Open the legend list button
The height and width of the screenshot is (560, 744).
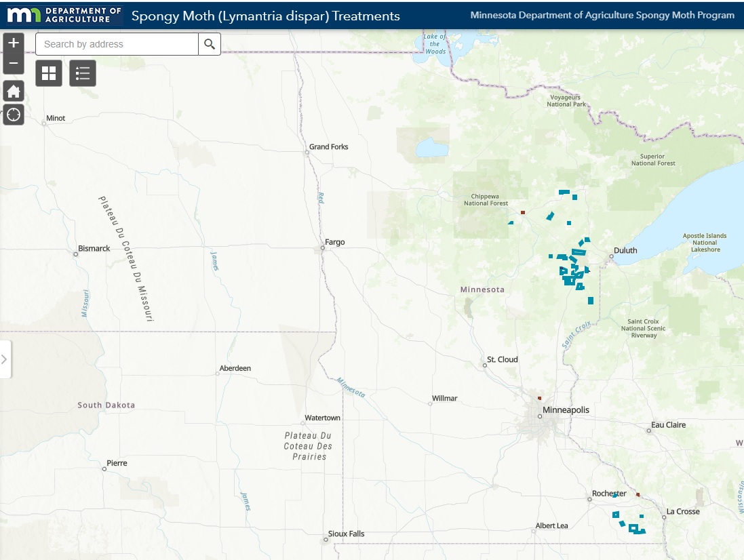point(83,73)
